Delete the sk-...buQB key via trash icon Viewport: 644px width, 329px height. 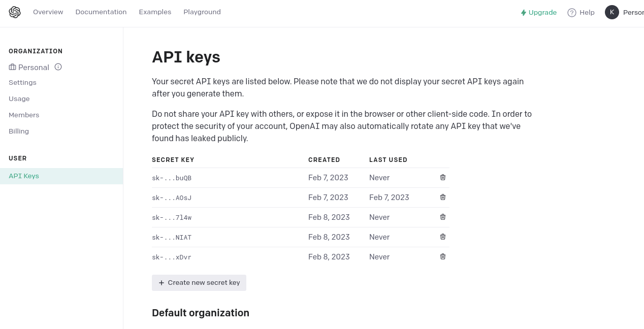click(443, 177)
